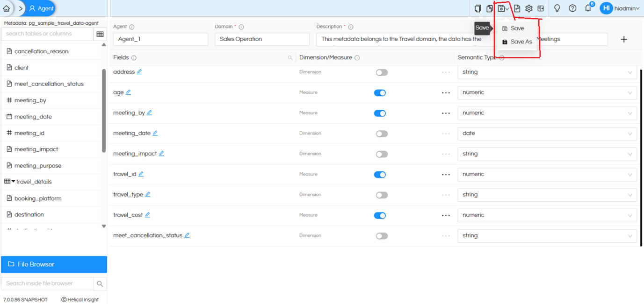This screenshot has height=304, width=644.
Task: Focus the Search inside file browser field
Action: [x=47, y=283]
